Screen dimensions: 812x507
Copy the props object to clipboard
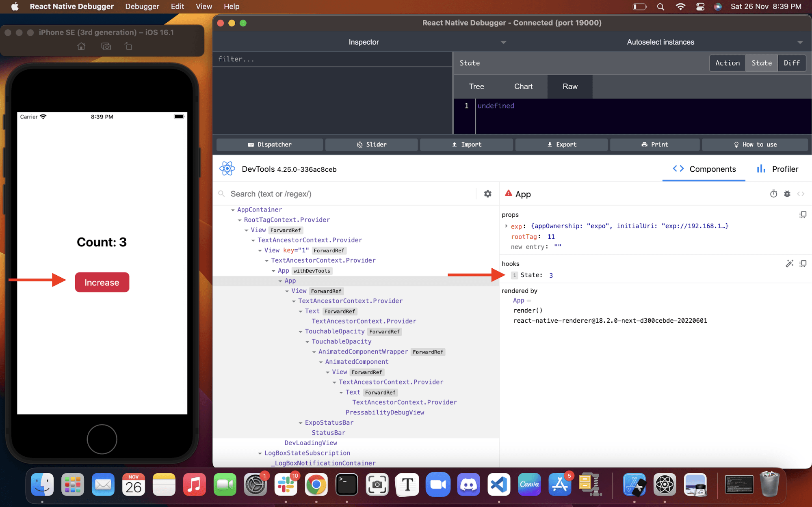pos(803,214)
